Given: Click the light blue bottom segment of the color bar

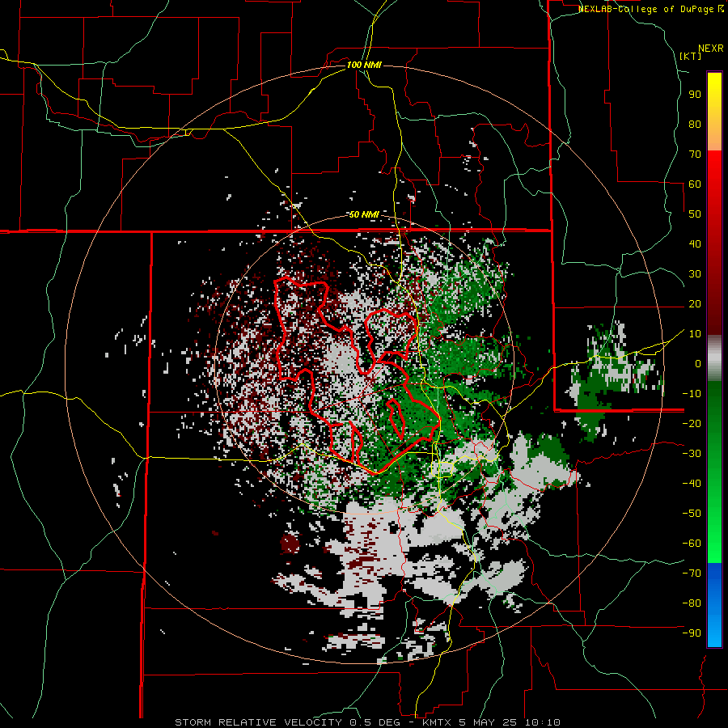Looking at the screenshot, I should pyautogui.click(x=714, y=632).
